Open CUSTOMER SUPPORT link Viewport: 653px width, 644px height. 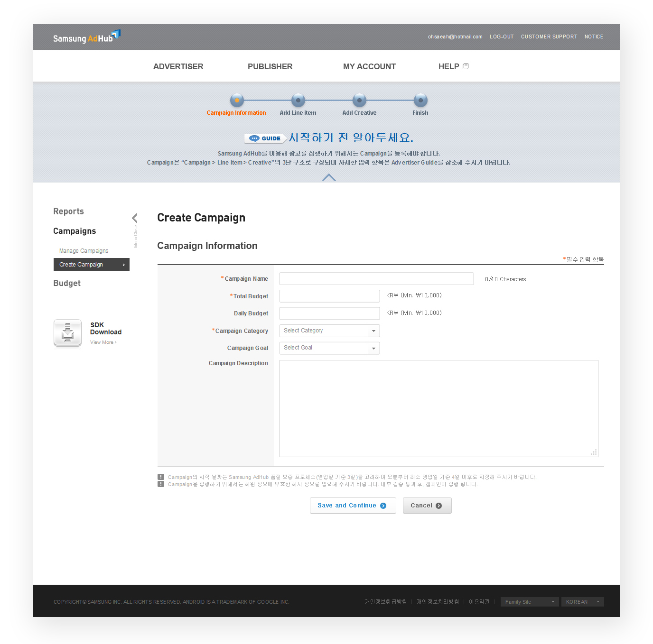(x=549, y=37)
